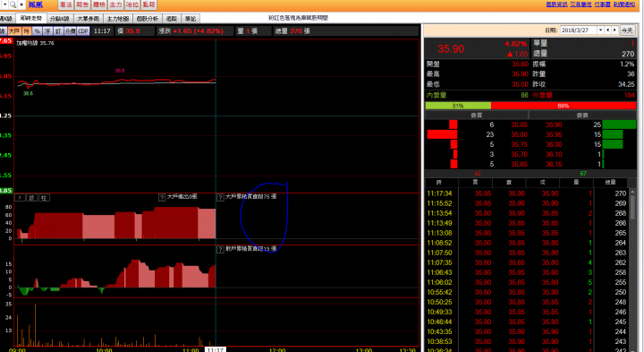
Task: Open the rightmost blue link at top right
Action: coord(624,4)
